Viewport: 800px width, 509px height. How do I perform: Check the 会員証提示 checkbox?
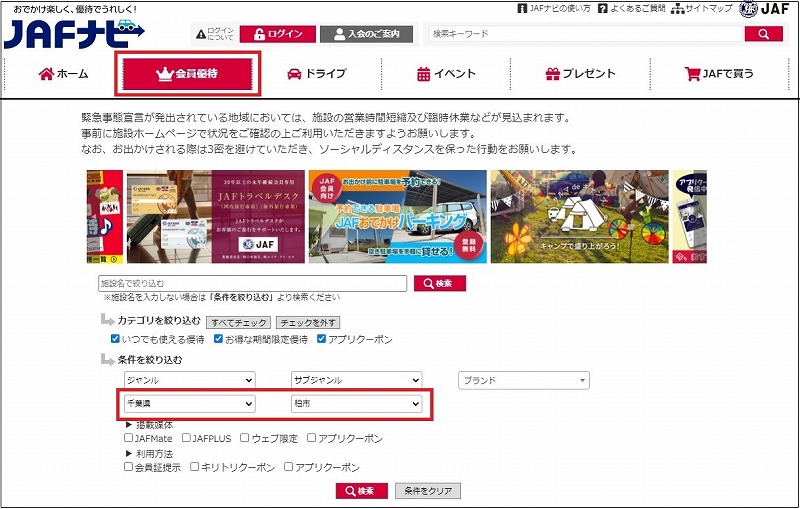129,467
